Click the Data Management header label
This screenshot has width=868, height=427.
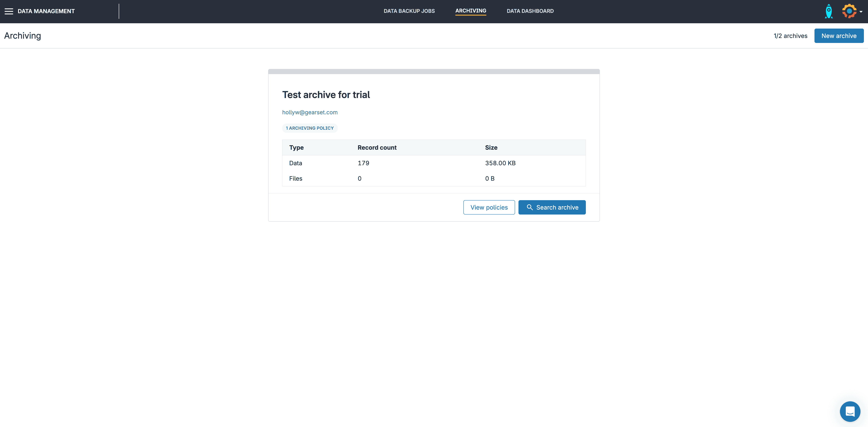tap(46, 11)
